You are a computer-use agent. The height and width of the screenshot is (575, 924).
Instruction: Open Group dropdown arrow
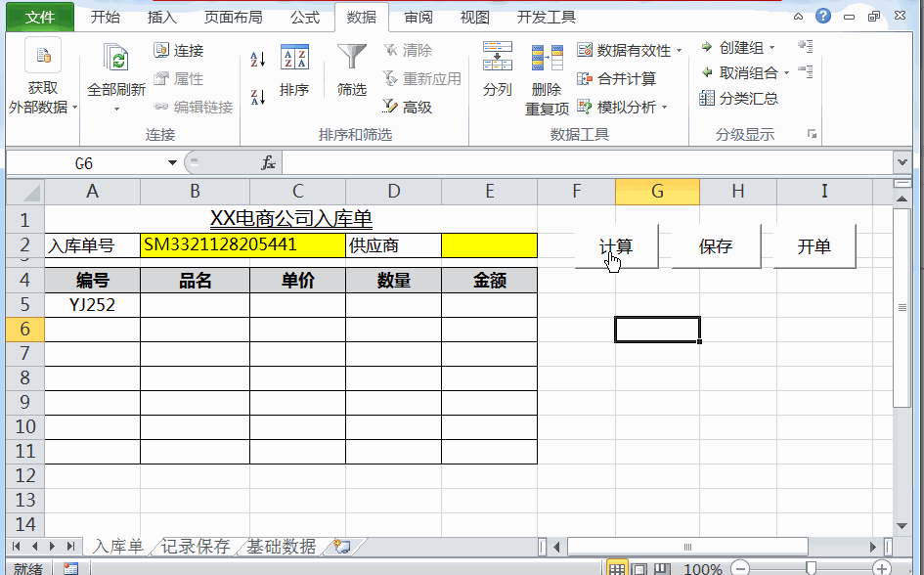point(772,48)
